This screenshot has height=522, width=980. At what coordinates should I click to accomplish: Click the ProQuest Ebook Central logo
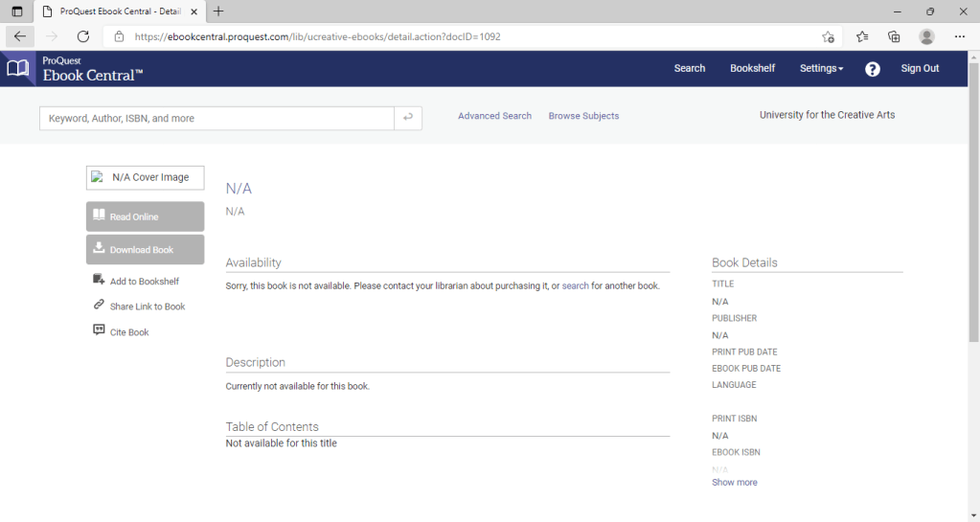point(75,69)
